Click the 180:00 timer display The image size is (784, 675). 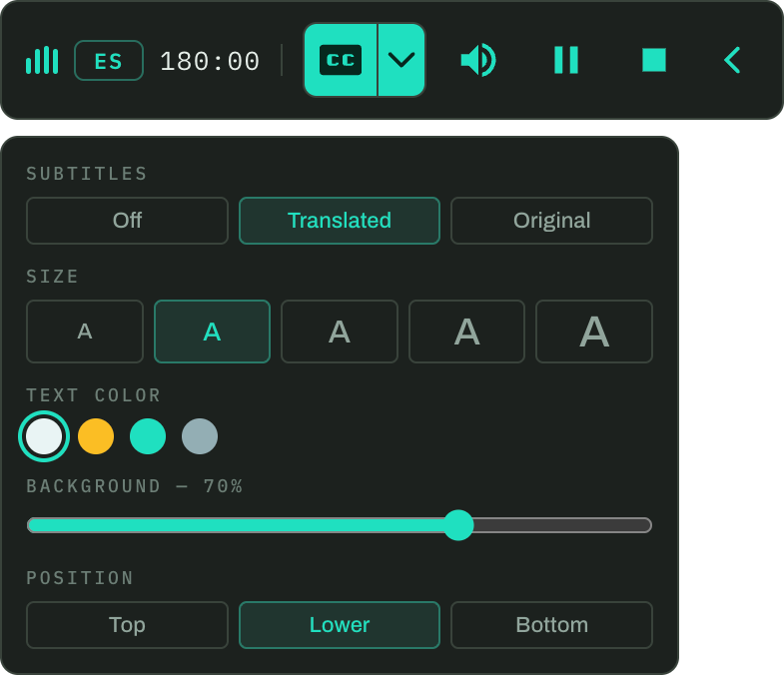(210, 62)
